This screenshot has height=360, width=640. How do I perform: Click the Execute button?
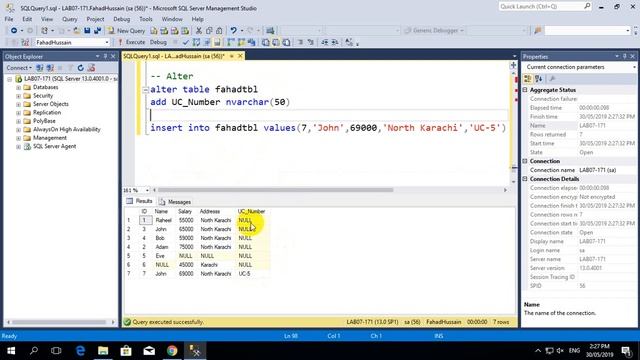click(x=131, y=42)
